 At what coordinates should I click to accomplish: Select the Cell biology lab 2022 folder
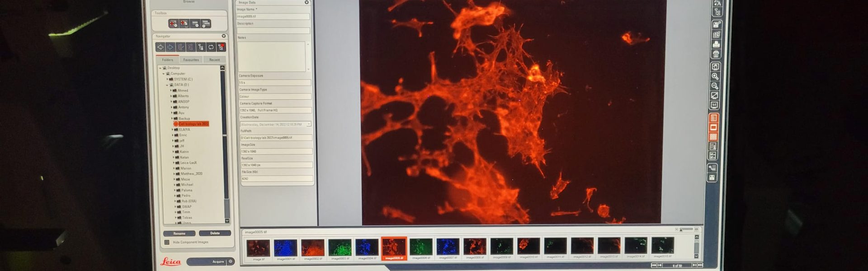pos(191,124)
